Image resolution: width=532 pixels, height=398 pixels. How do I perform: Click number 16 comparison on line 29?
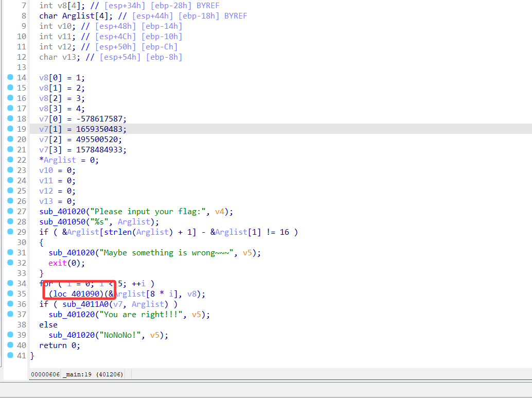(x=285, y=232)
